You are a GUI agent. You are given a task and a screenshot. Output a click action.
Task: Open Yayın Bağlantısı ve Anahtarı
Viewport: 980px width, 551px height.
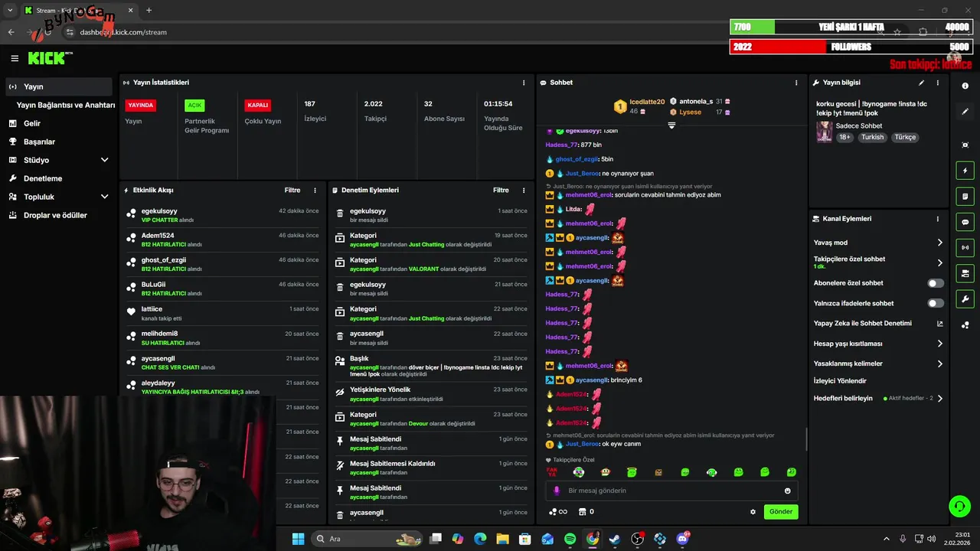pyautogui.click(x=66, y=105)
